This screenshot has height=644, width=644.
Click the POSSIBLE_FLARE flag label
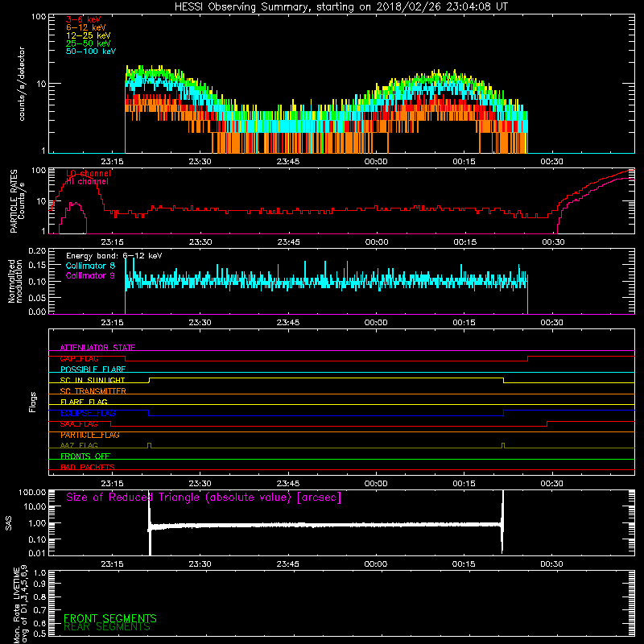(93, 369)
